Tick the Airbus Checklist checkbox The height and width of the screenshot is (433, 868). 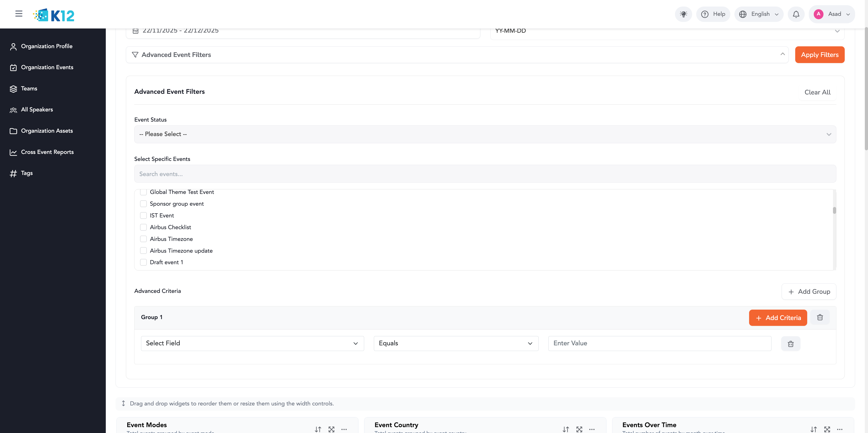click(x=144, y=227)
